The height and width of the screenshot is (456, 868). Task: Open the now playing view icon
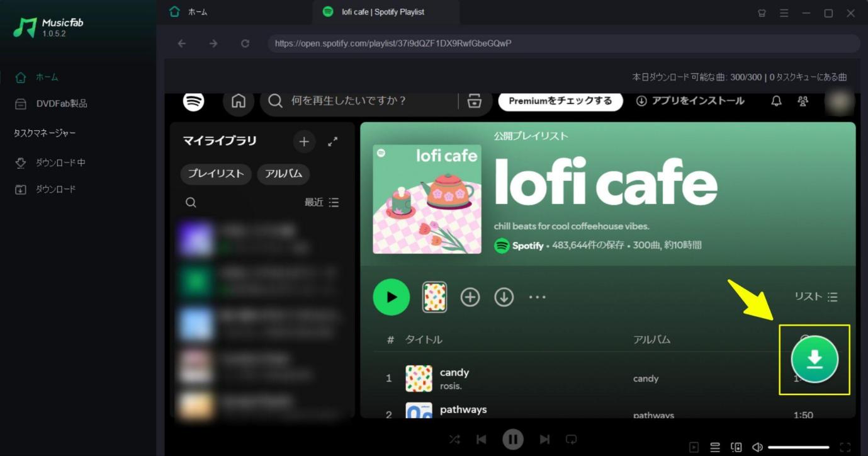click(x=694, y=447)
